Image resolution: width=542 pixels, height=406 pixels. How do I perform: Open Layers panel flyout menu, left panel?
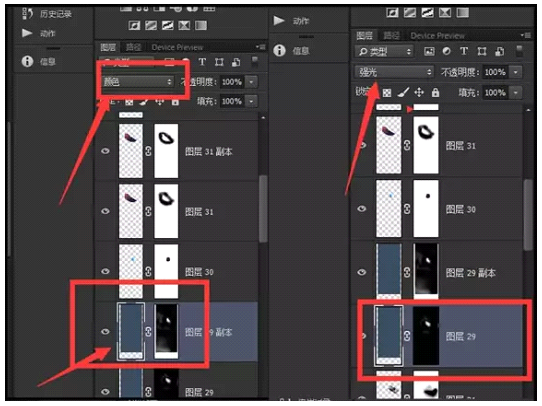coord(261,47)
